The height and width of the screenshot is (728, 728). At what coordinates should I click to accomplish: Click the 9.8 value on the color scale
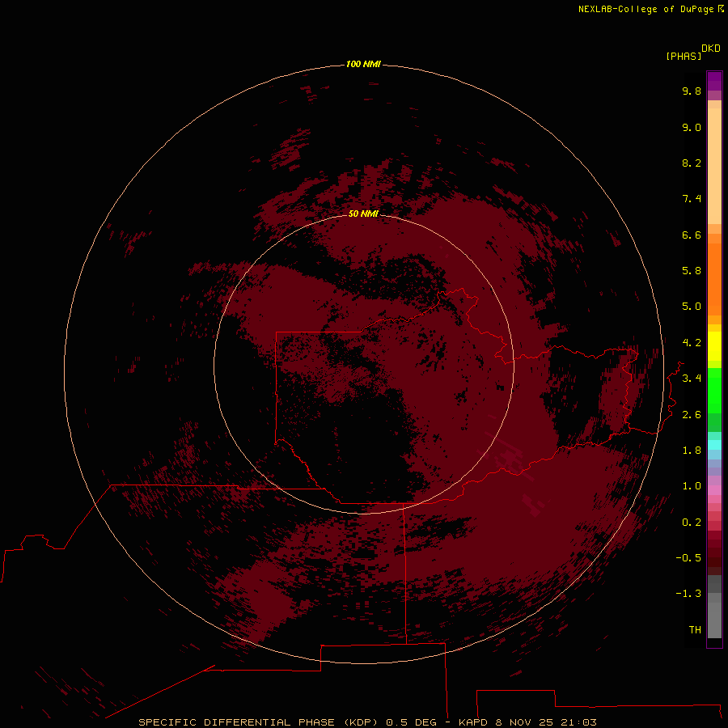(x=692, y=91)
